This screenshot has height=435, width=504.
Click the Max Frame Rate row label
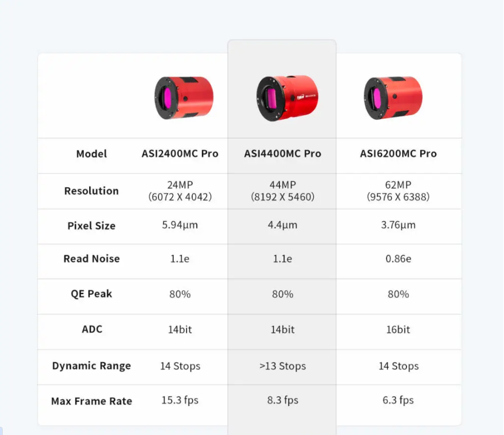coord(91,401)
